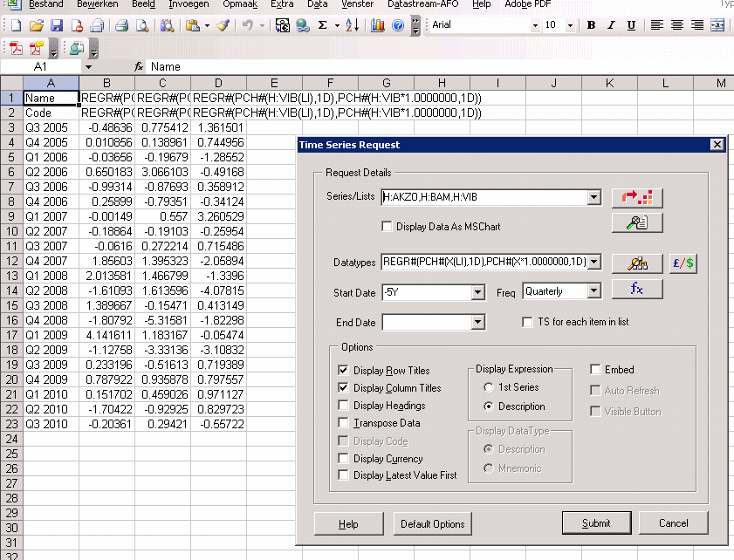Screen dimensions: 734x560
Task: Open the font size dropdown
Action: [x=570, y=25]
